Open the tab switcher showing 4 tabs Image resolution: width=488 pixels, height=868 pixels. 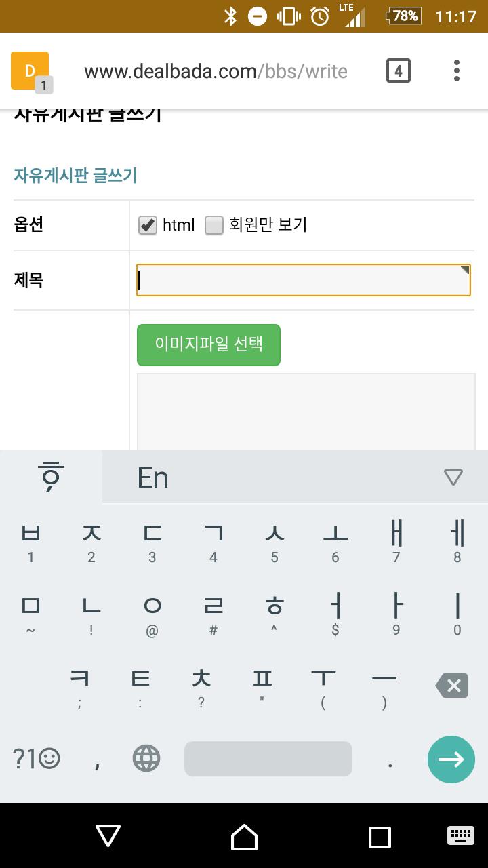398,71
